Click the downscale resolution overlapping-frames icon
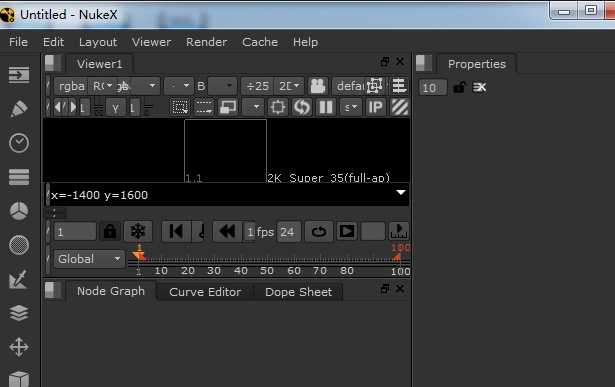Screen dimensions: 615x387 coord(228,107)
